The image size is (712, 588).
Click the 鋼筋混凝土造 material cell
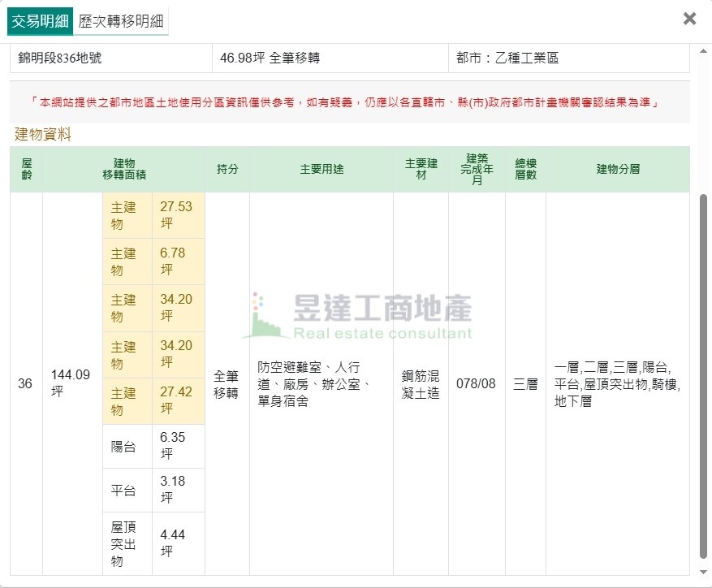tap(421, 384)
